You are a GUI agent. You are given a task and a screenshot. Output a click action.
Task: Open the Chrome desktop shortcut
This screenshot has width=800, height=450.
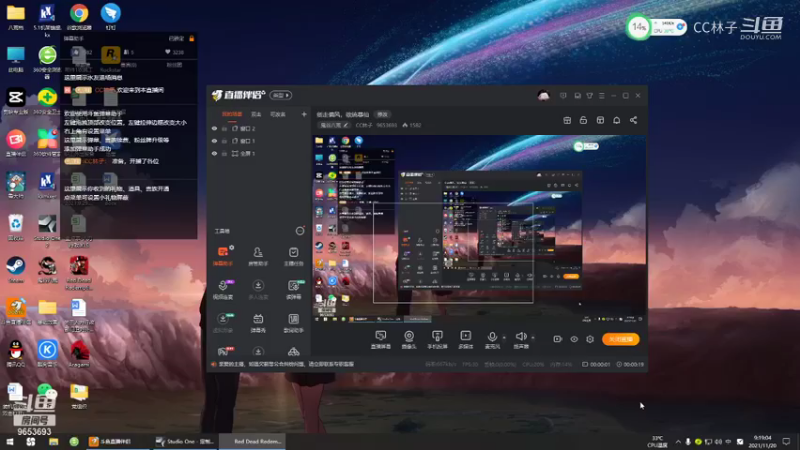(79, 16)
